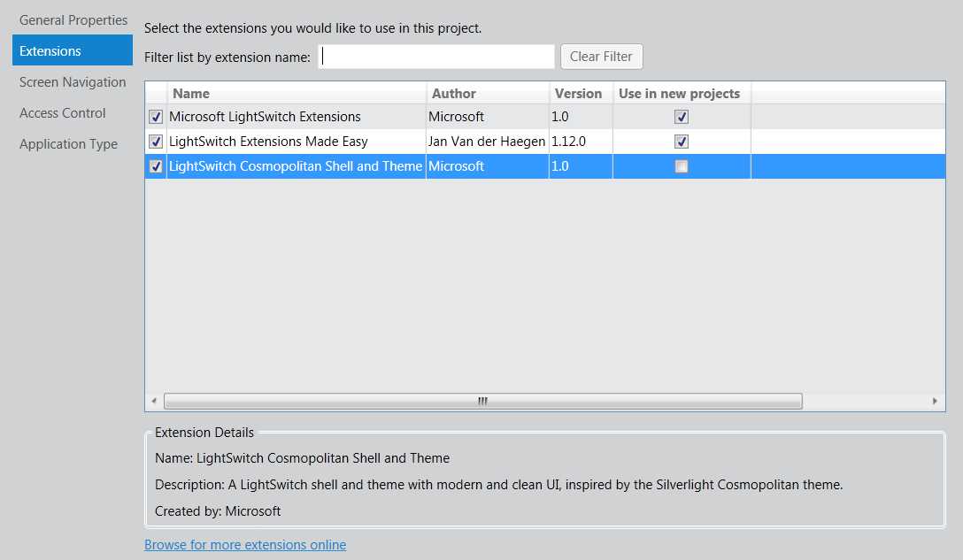Toggle Use in new projects for Extensions Made Easy
The width and height of the screenshot is (963, 560).
point(681,141)
